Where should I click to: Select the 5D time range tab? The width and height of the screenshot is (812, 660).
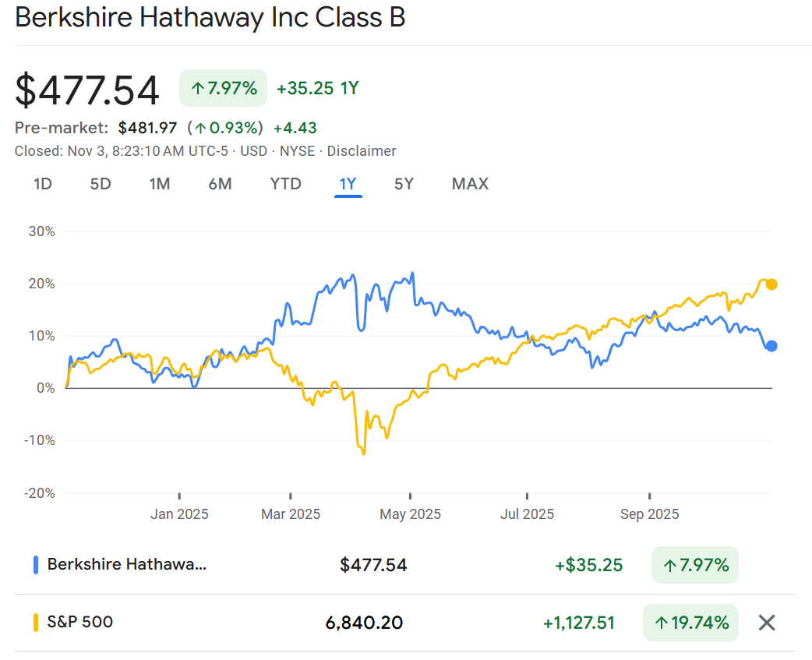101,184
